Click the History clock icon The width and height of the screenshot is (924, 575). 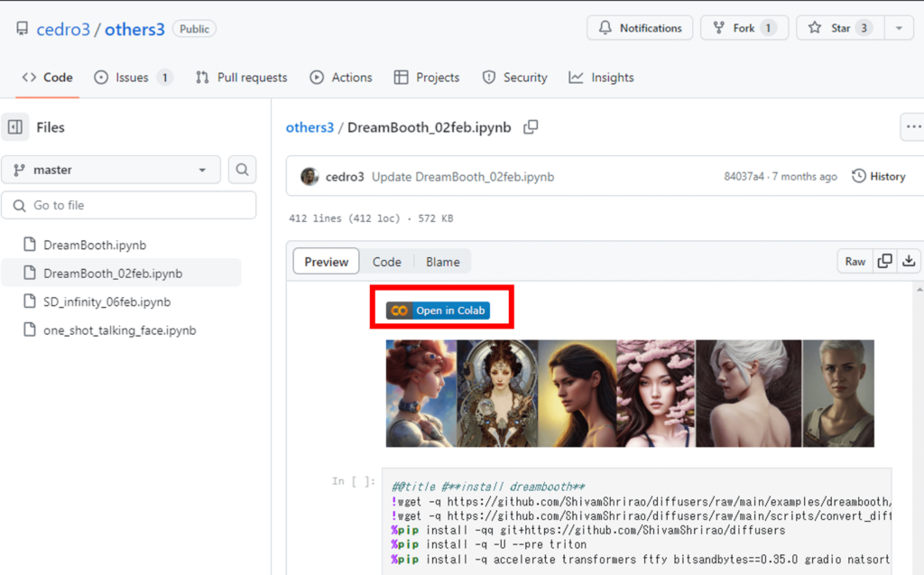pos(859,176)
